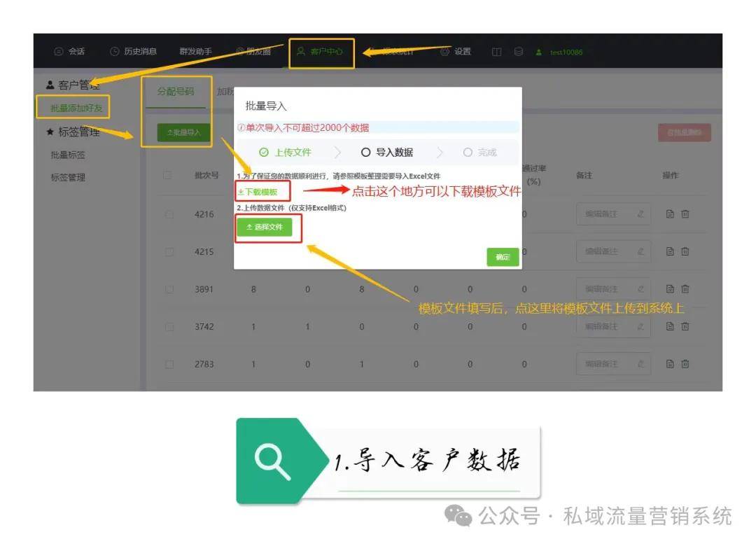Click the green 选择文件 upload button

[265, 227]
